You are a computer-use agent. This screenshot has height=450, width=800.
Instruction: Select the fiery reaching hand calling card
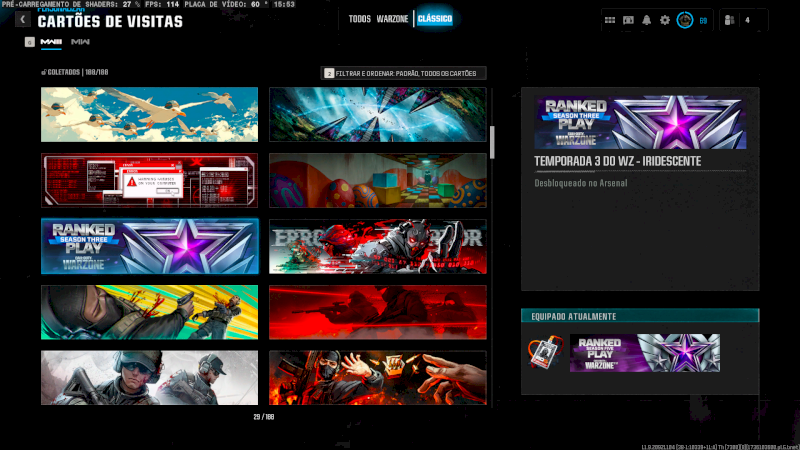pos(378,378)
